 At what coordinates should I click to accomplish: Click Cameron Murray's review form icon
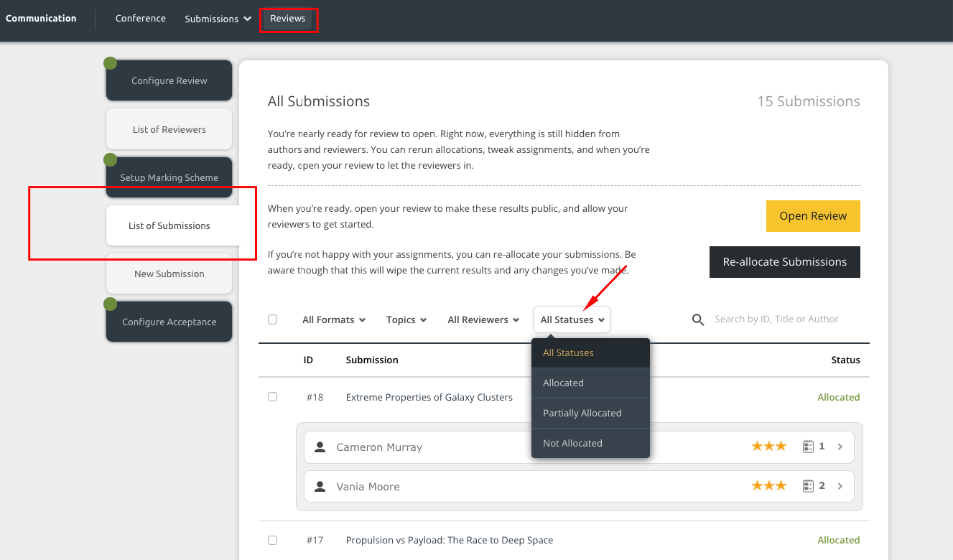click(x=808, y=447)
